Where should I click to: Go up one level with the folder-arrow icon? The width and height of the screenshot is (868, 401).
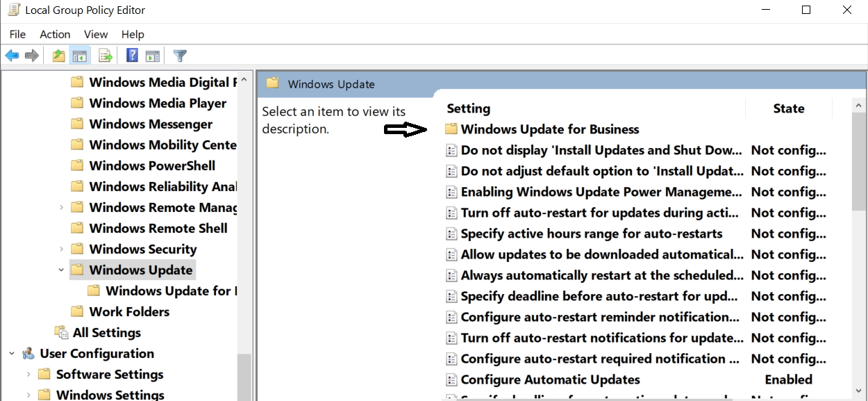(59, 56)
